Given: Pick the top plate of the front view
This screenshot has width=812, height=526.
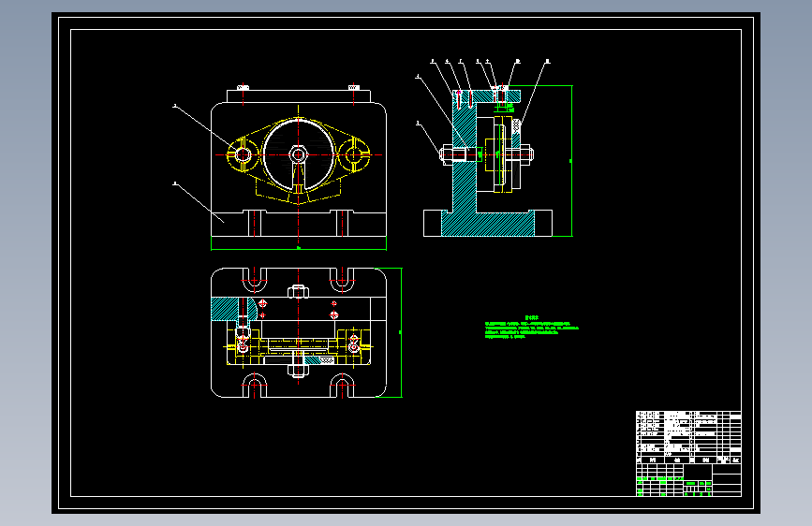Looking at the screenshot, I should pos(298,96).
